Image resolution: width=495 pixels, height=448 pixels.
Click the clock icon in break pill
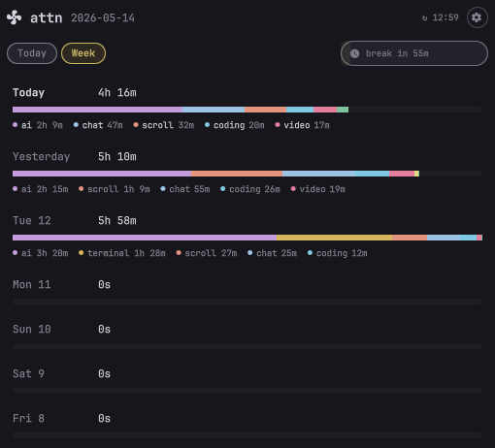pos(354,53)
